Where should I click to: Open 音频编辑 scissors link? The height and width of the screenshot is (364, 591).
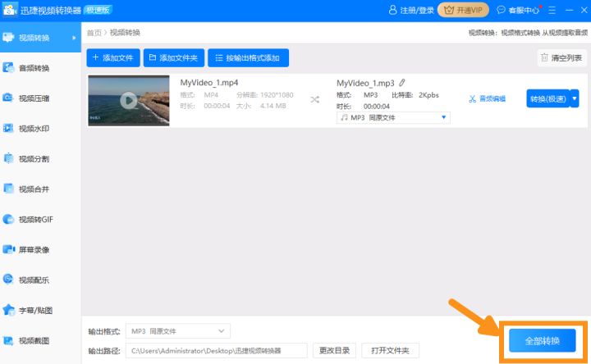coord(487,99)
